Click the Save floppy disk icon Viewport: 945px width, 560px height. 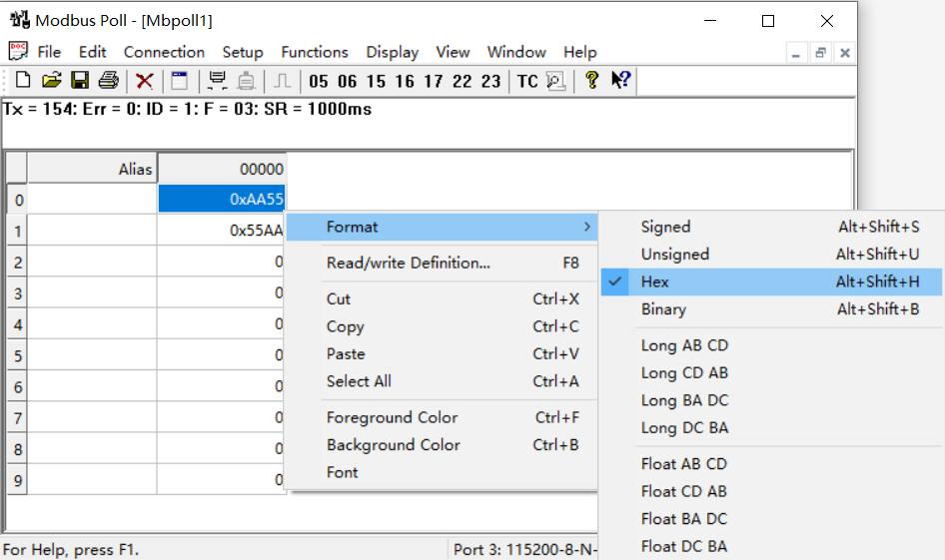[80, 80]
